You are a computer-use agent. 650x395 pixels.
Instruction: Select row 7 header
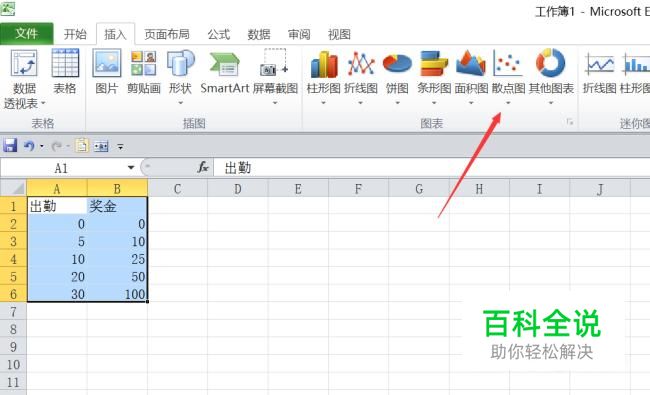[x=13, y=311]
